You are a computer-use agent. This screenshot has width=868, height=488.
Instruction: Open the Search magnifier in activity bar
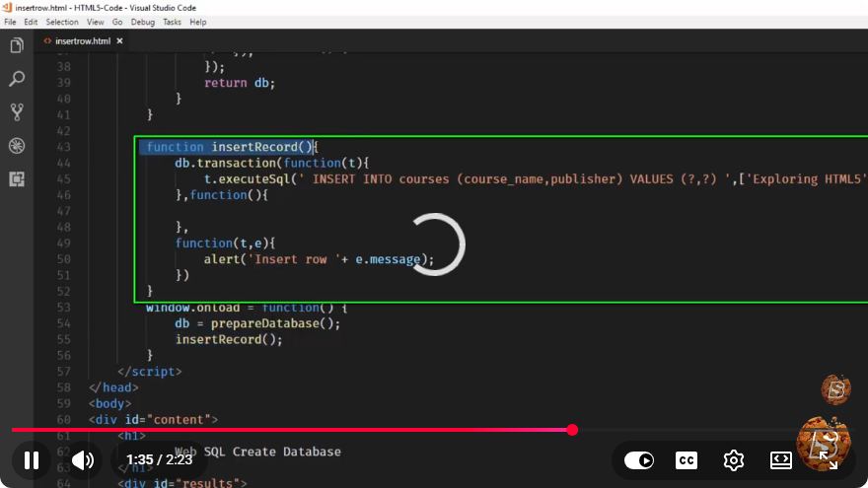click(17, 79)
